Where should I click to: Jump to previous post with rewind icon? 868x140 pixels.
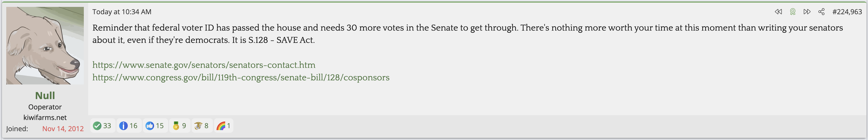[778, 12]
